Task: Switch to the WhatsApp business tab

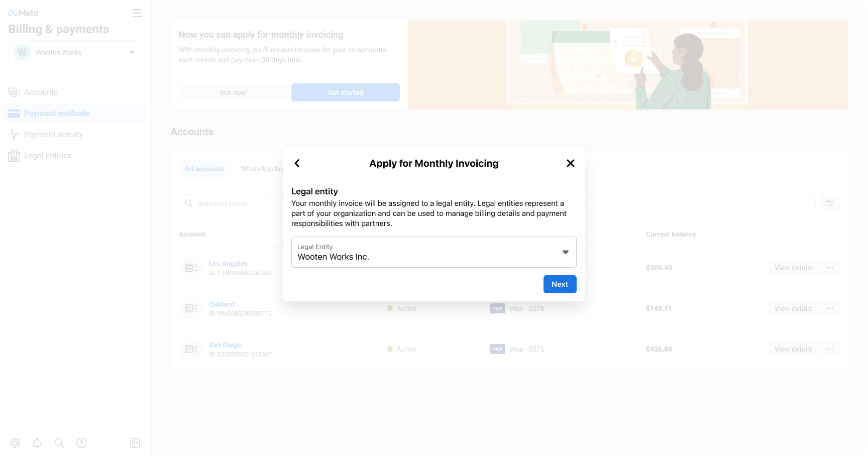Action: click(x=262, y=169)
